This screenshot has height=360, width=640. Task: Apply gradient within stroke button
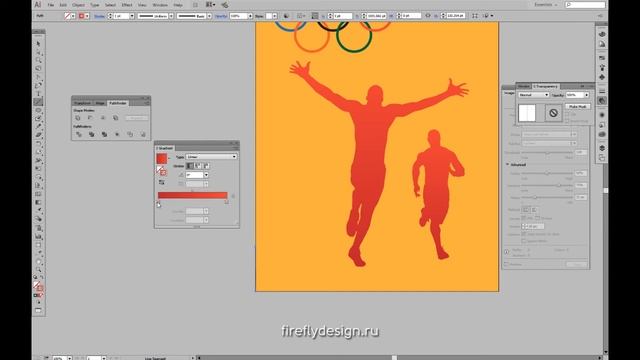[190, 166]
